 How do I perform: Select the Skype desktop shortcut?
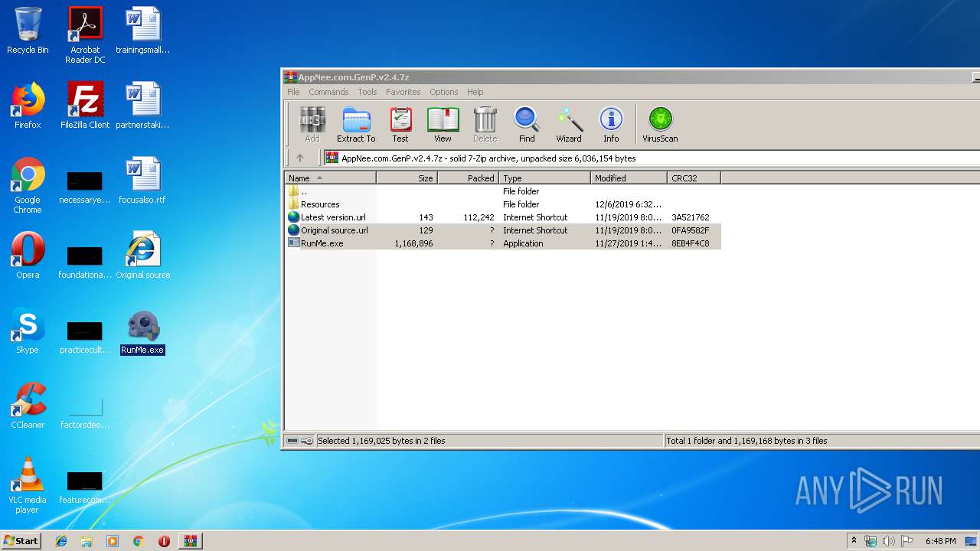coord(28,331)
